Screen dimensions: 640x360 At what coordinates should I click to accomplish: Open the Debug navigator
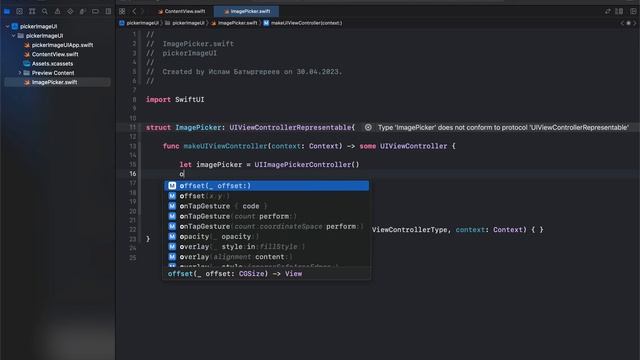pyautogui.click(x=83, y=11)
